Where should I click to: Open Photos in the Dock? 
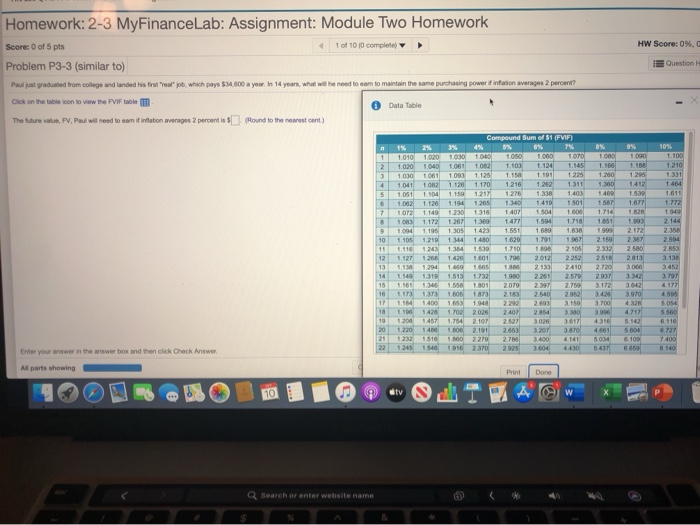tap(219, 393)
